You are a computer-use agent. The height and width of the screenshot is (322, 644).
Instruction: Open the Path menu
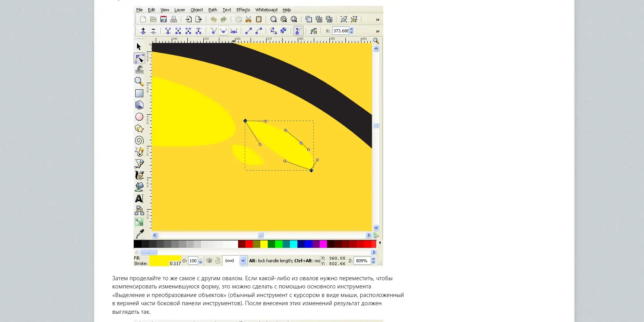pos(213,10)
